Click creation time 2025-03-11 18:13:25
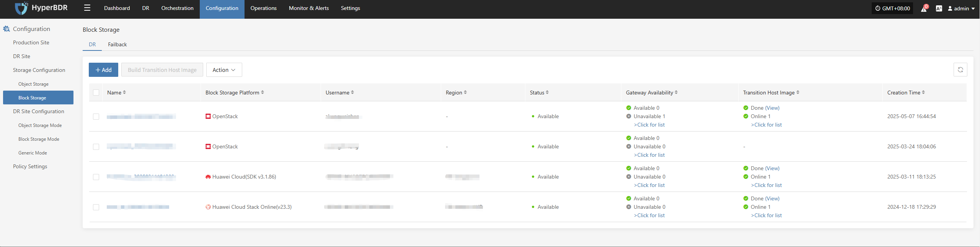 click(x=912, y=177)
